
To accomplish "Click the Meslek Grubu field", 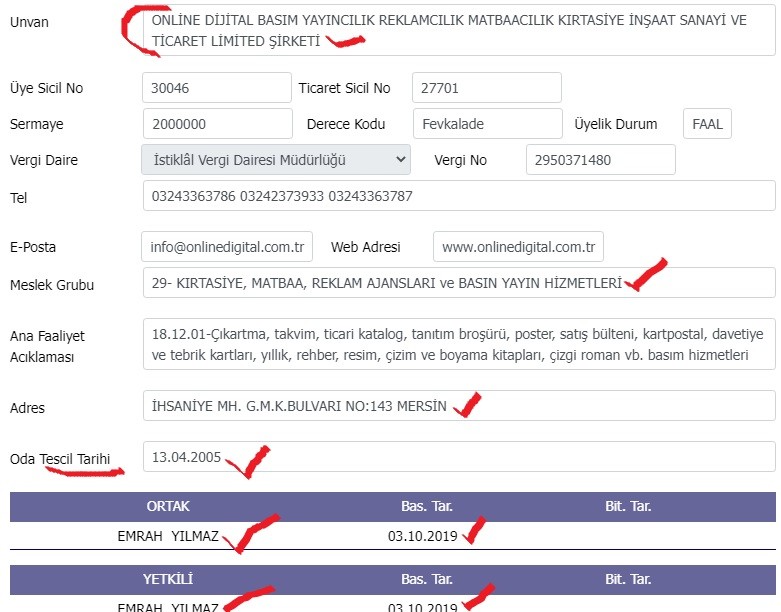I will [458, 283].
